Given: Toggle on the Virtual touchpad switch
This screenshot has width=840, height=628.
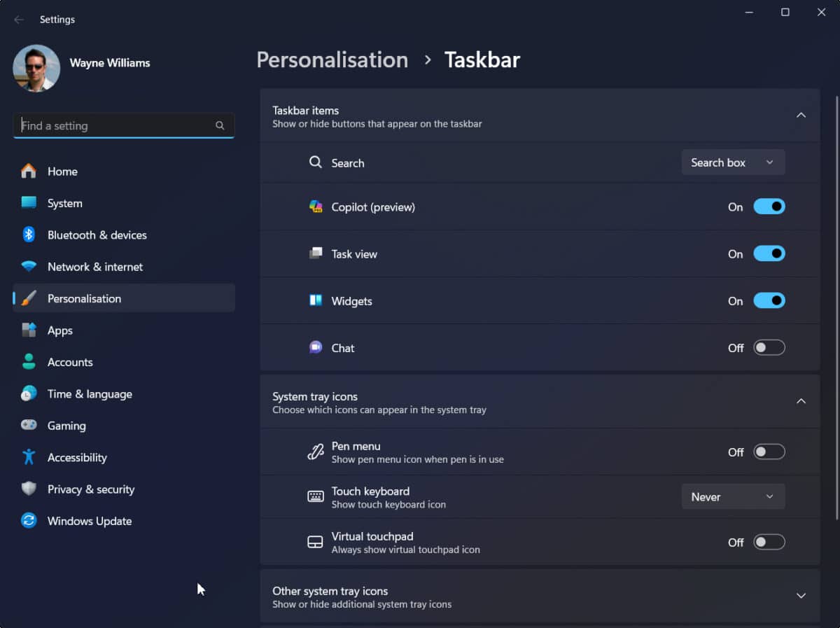Looking at the screenshot, I should pyautogui.click(x=769, y=541).
